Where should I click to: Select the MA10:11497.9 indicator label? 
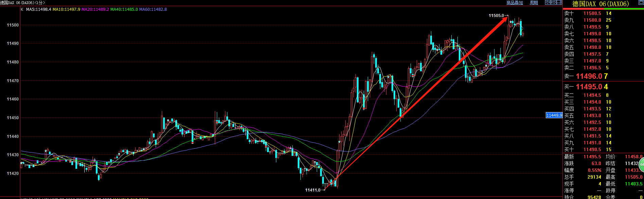(66, 10)
